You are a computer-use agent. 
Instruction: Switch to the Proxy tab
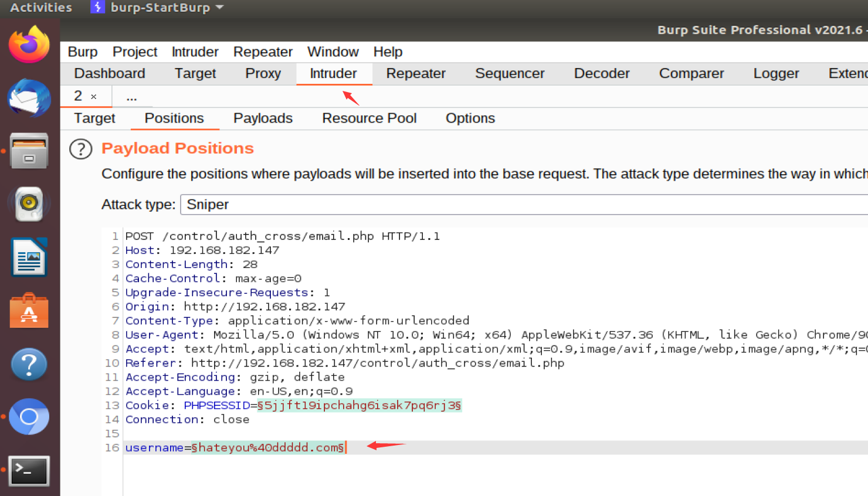263,73
